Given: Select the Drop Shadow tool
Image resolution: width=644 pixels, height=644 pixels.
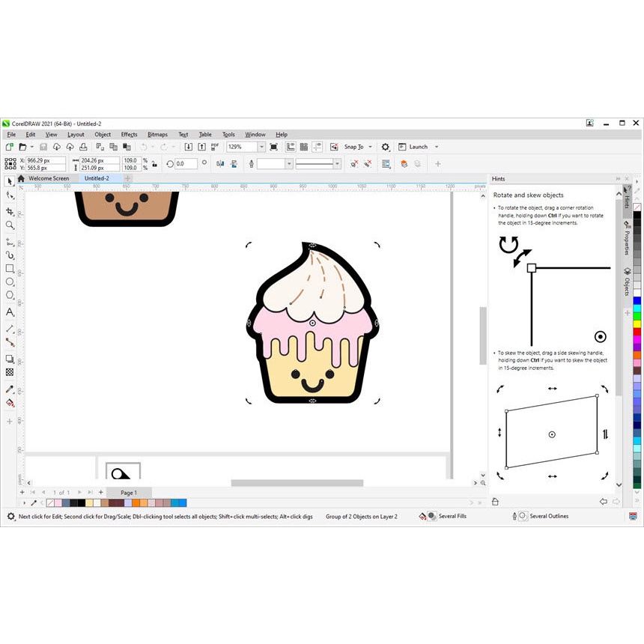Looking at the screenshot, I should 10,359.
